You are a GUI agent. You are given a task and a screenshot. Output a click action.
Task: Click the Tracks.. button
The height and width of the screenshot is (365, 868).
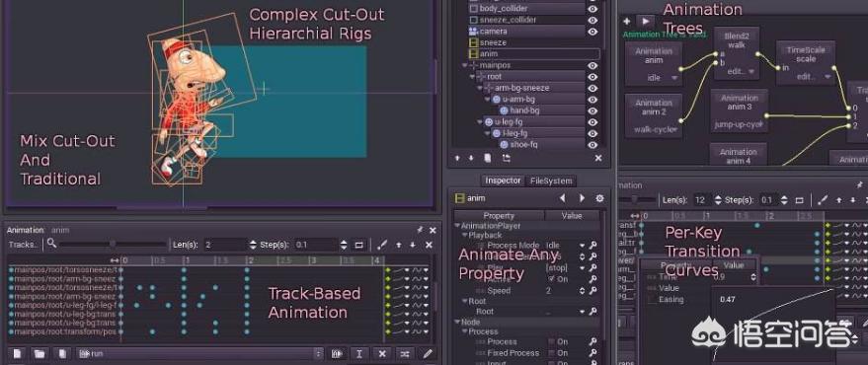(24, 245)
